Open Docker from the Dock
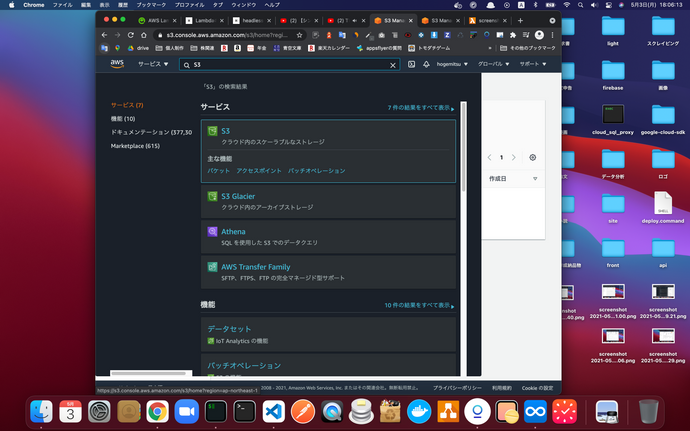690x431 pixels. [419, 412]
